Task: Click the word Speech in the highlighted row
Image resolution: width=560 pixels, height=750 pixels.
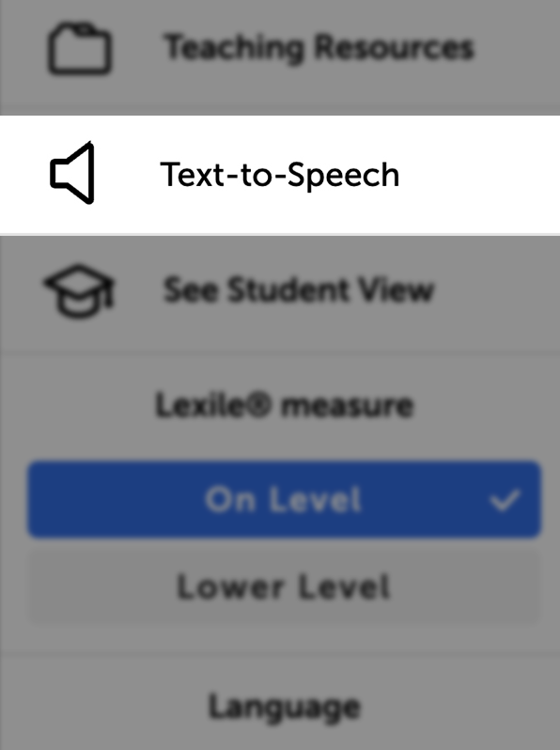Action: click(x=343, y=176)
